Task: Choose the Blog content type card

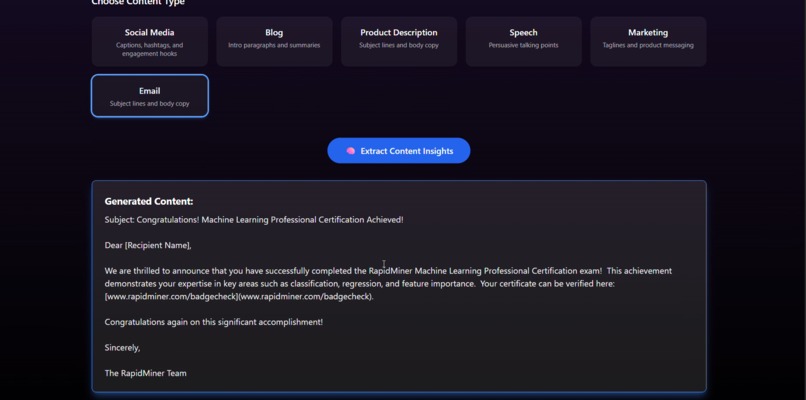Action: click(274, 42)
